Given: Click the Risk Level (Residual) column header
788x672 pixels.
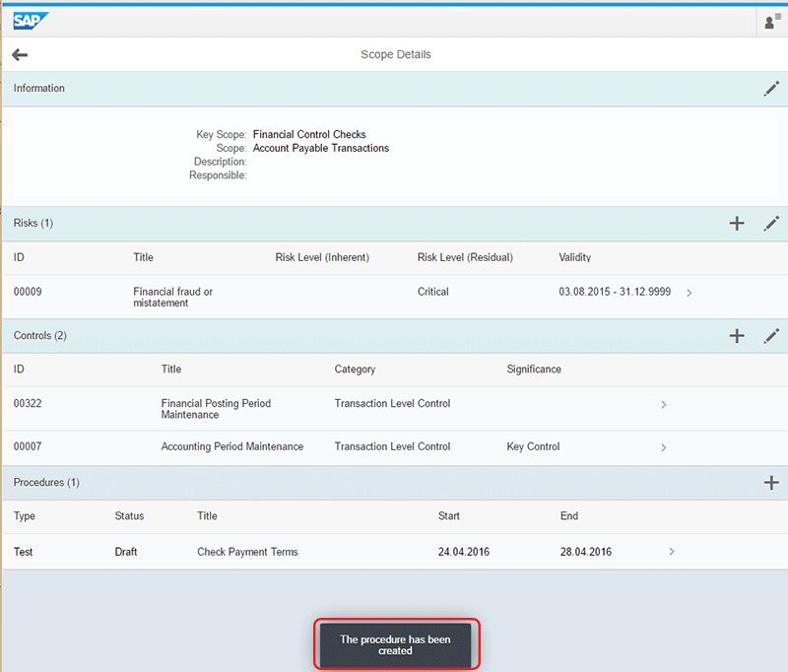Looking at the screenshot, I should 465,258.
